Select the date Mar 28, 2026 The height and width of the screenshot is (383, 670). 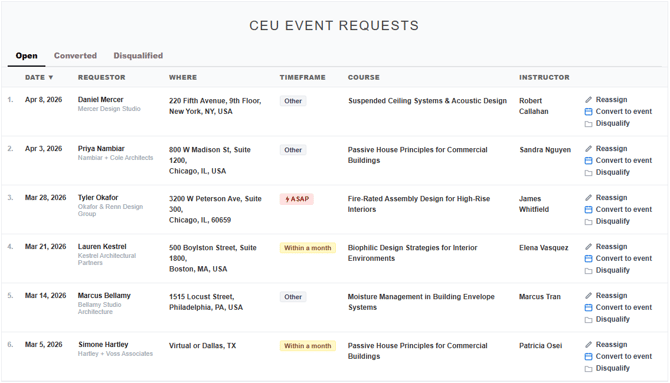(x=46, y=197)
